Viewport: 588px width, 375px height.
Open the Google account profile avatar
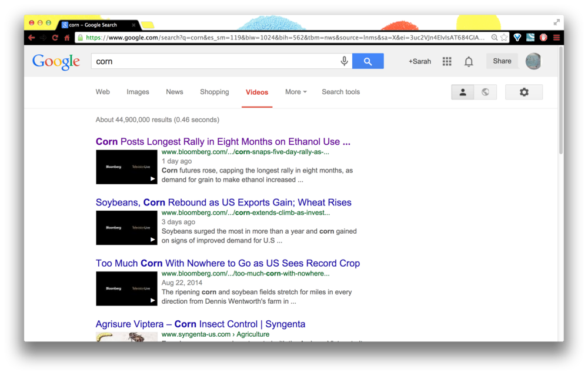click(x=533, y=61)
